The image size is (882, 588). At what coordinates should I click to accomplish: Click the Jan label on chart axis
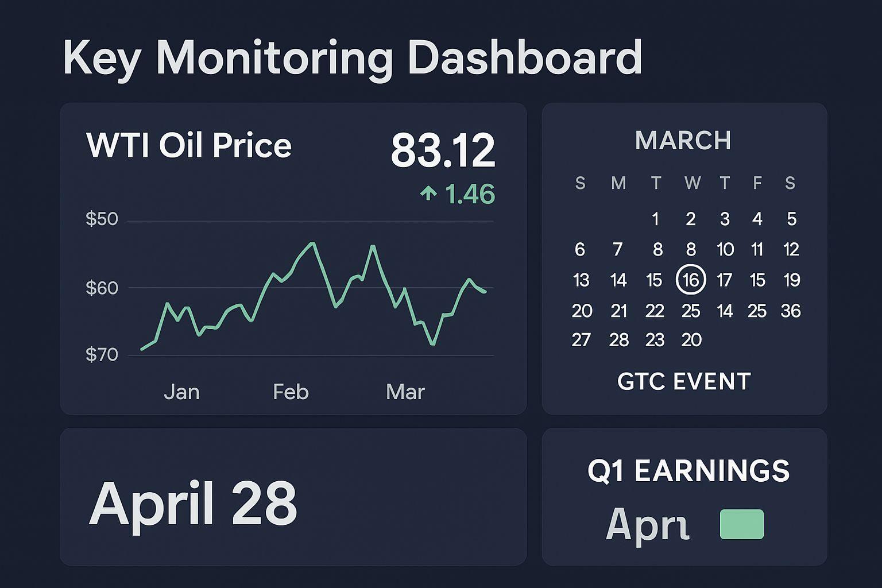coord(181,392)
